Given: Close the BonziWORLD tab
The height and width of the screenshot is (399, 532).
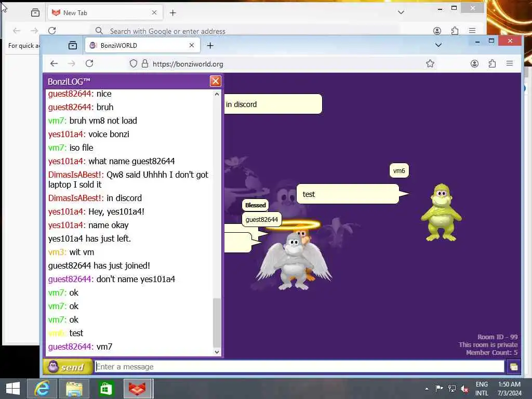Looking at the screenshot, I should [x=192, y=45].
